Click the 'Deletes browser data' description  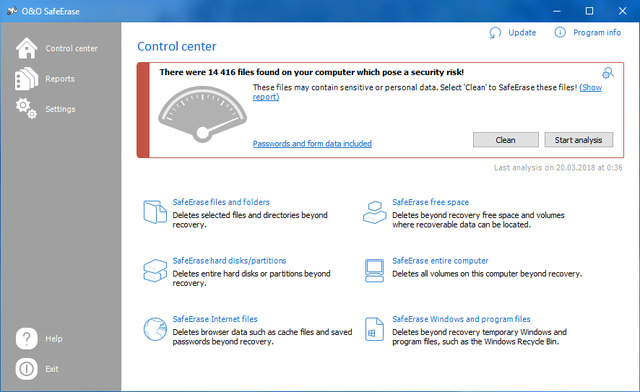pos(262,337)
